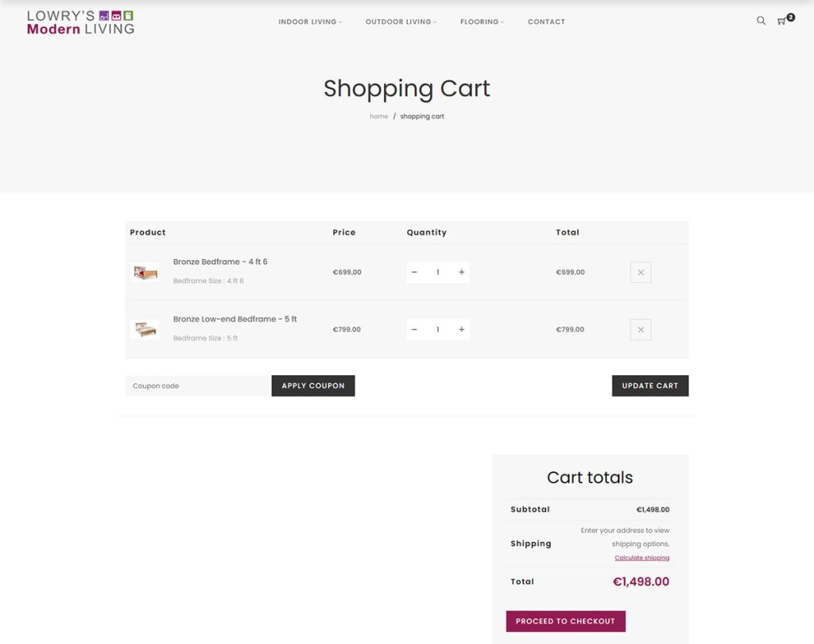View the Bronze Low-end Bedframe product image
The image size is (814, 644).
tap(145, 329)
